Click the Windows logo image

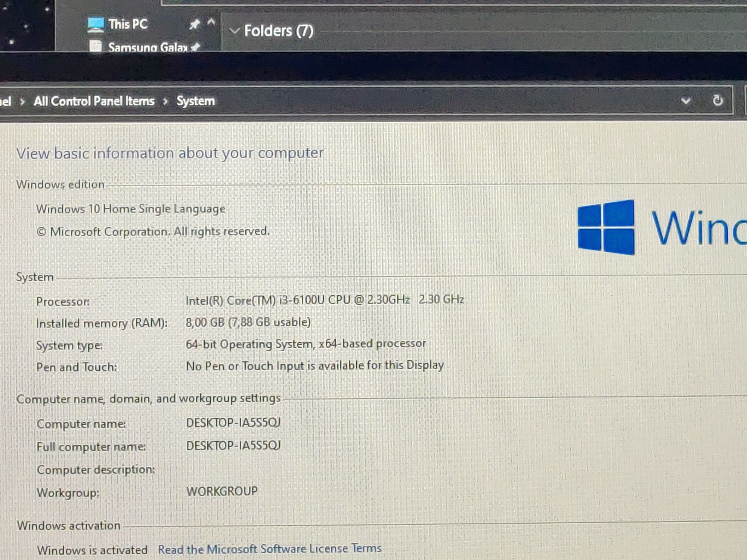click(x=606, y=227)
